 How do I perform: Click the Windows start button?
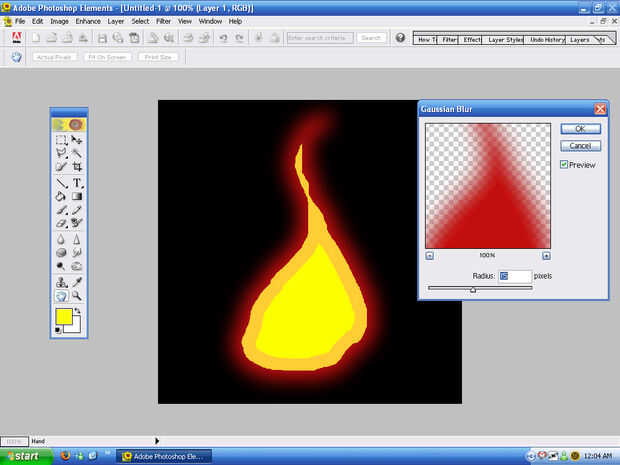[x=26, y=456]
